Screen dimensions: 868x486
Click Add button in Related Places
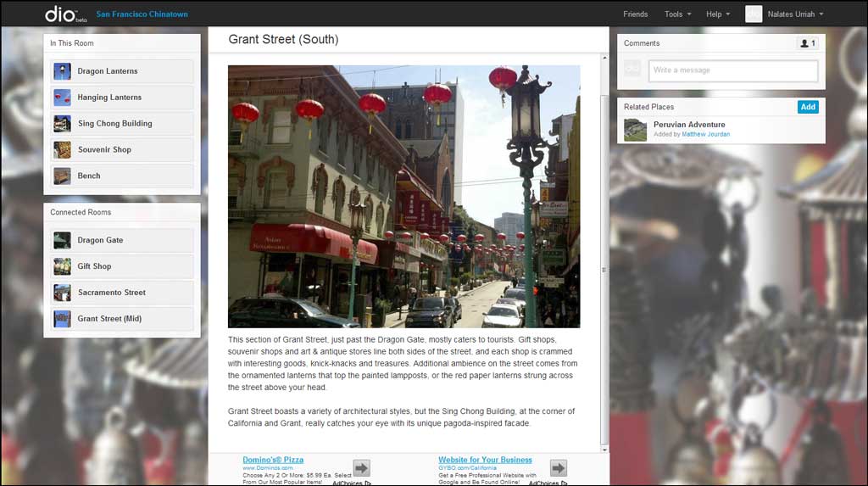coord(808,107)
